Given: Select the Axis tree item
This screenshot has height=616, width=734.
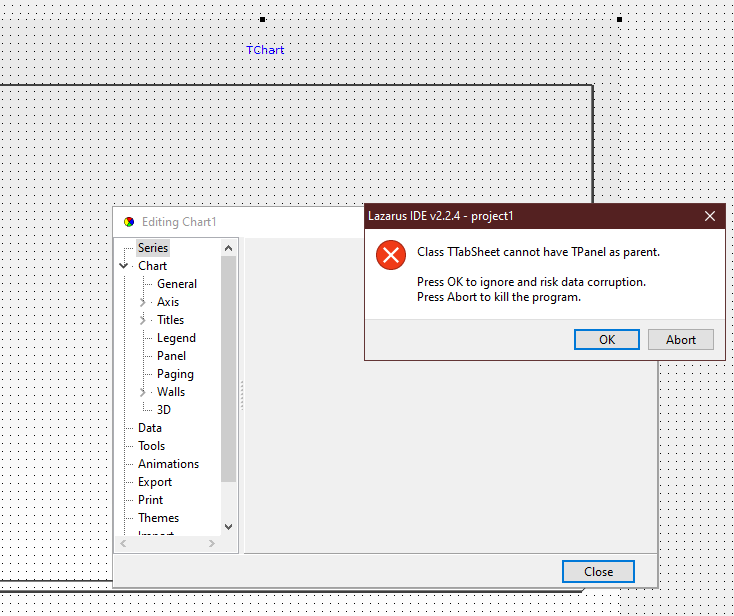Looking at the screenshot, I should pyautogui.click(x=168, y=302).
